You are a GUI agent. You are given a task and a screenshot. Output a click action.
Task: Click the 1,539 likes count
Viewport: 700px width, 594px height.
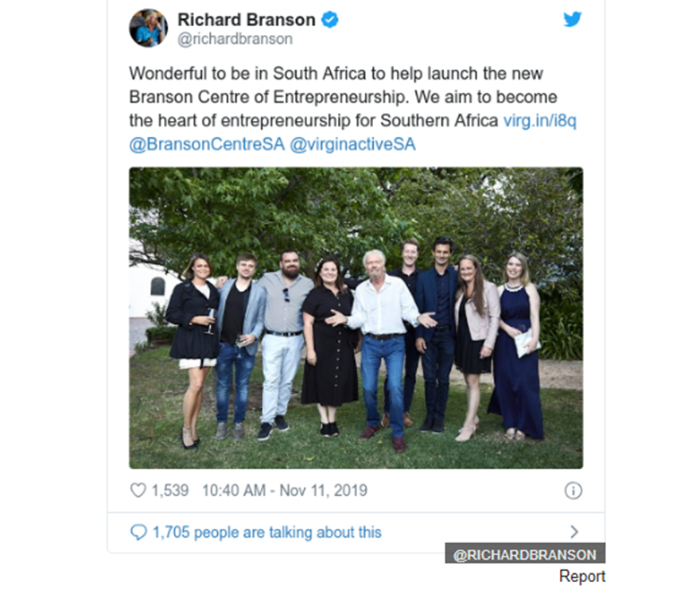coord(170,491)
